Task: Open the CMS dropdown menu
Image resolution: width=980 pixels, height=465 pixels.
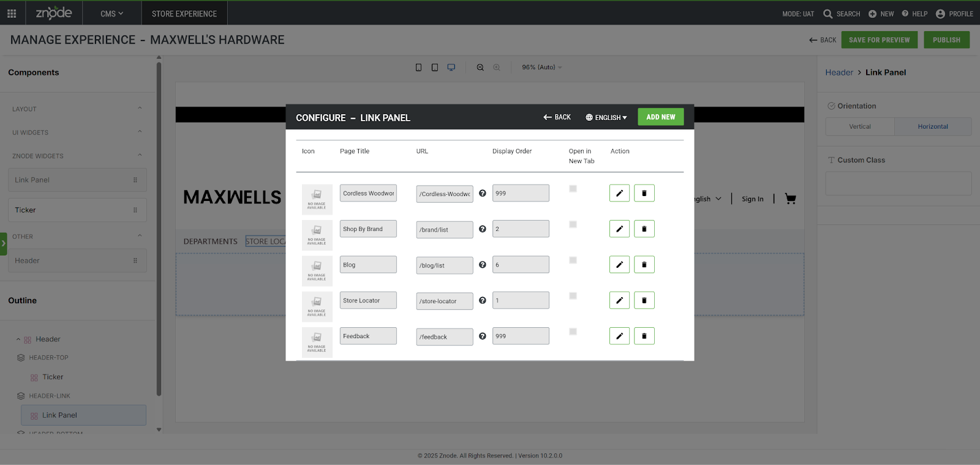Action: (112, 13)
